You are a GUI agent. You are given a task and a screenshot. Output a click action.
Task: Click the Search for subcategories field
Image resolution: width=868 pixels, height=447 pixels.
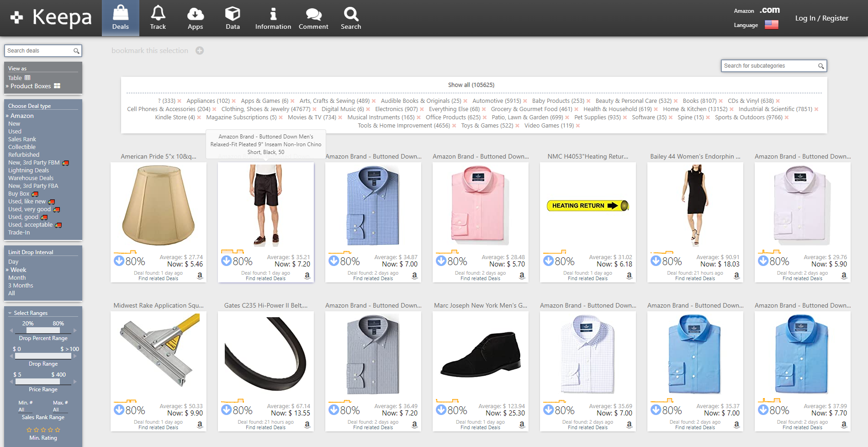[x=769, y=66]
